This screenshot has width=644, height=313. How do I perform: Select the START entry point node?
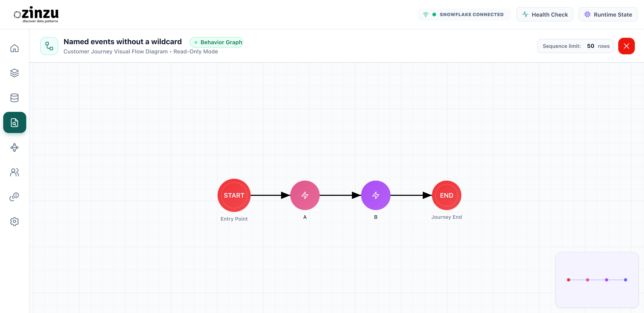(x=234, y=195)
